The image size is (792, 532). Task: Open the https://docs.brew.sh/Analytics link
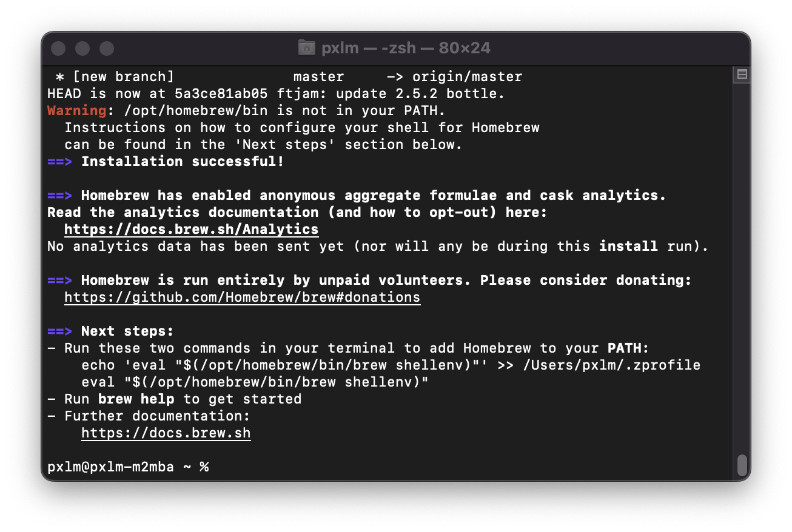pos(190,229)
